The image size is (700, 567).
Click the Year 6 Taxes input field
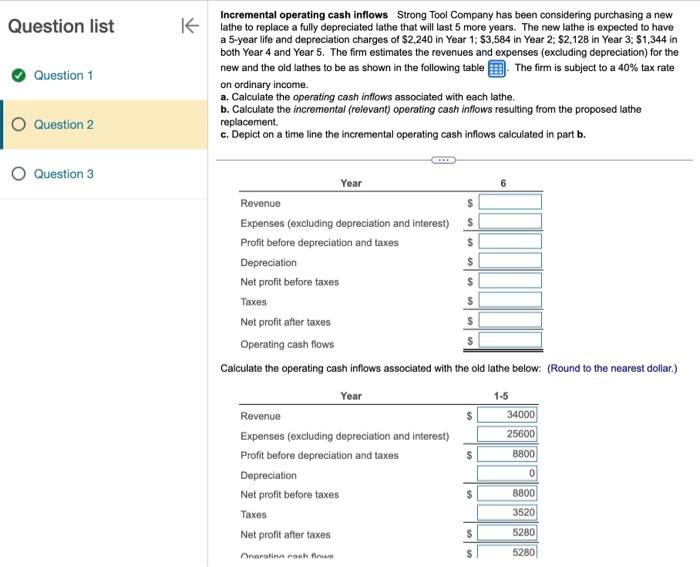click(510, 300)
